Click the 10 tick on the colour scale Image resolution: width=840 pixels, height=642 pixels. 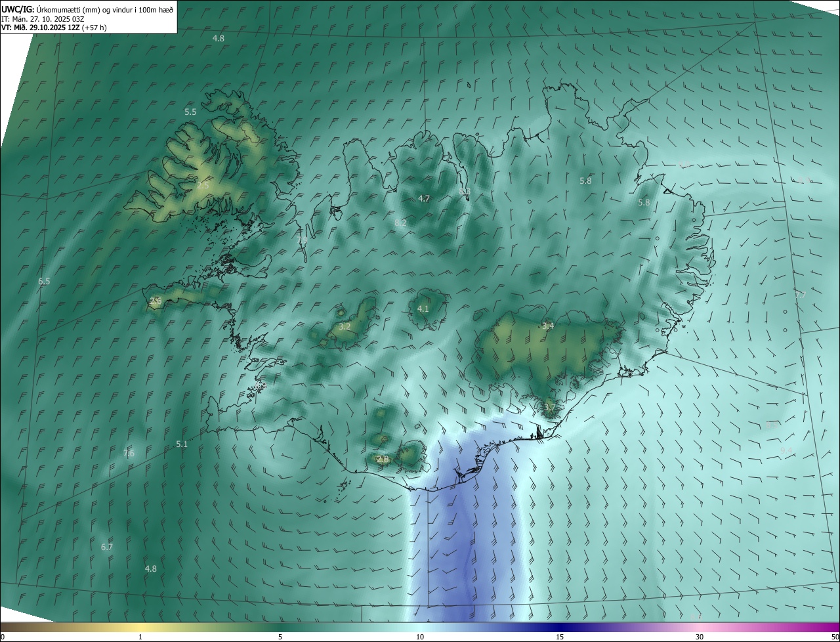pyautogui.click(x=420, y=637)
